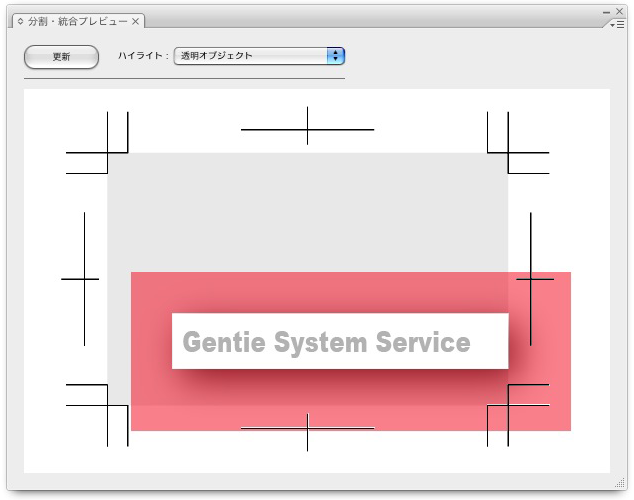Click the preview text Gentie System Service
The width and height of the screenshot is (634, 500).
coord(326,342)
